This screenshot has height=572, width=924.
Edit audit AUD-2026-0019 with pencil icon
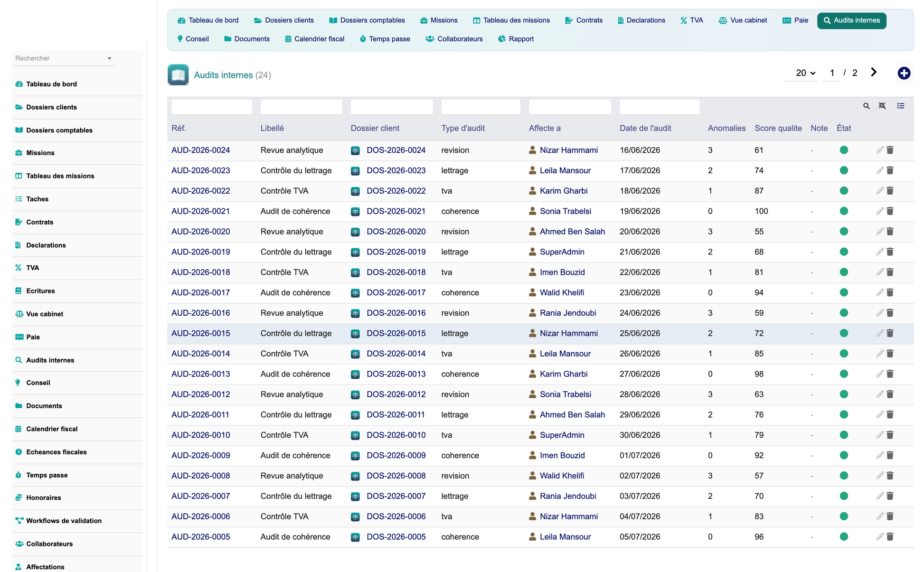(879, 252)
